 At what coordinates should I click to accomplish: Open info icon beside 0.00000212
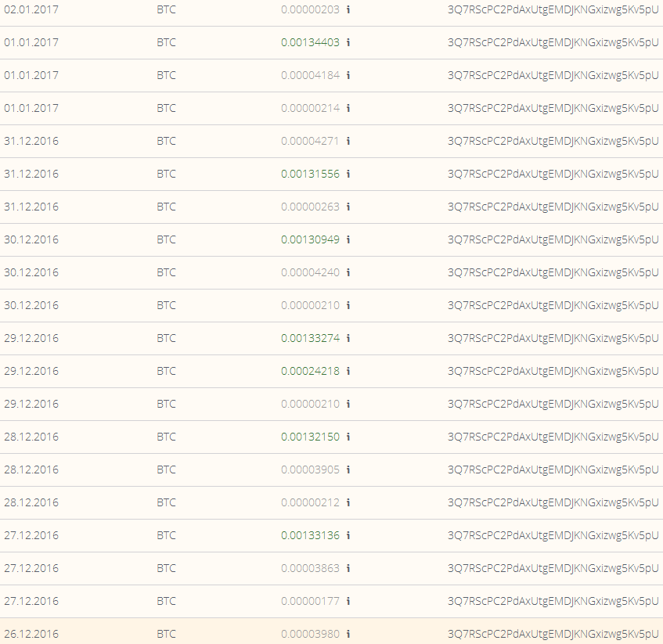coord(348,502)
